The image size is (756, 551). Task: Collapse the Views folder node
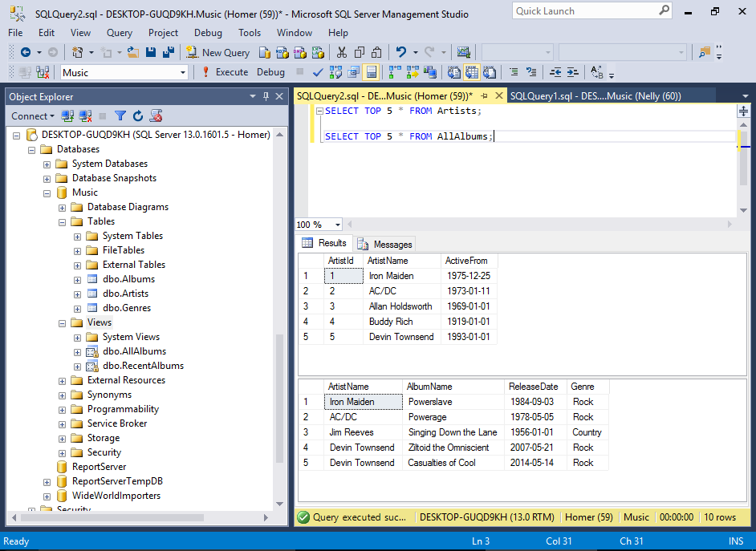pos(62,322)
